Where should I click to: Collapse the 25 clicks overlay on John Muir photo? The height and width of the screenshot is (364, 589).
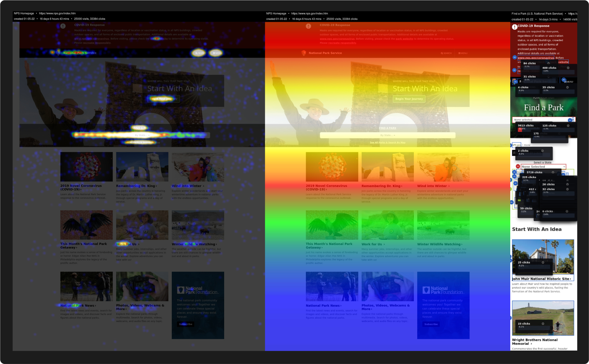(x=543, y=262)
